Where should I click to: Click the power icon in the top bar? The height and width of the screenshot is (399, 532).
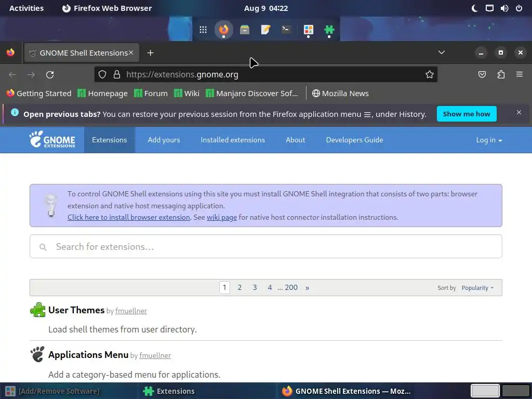coord(519,8)
